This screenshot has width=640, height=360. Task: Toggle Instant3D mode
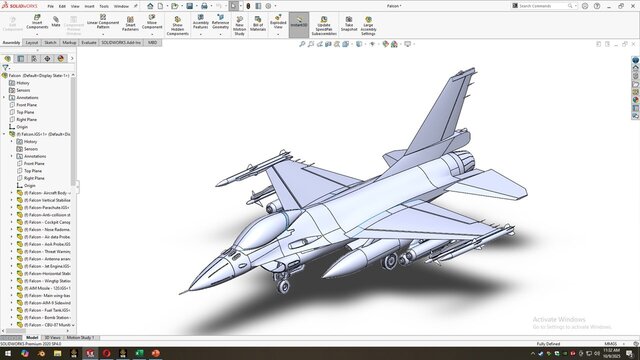(299, 24)
